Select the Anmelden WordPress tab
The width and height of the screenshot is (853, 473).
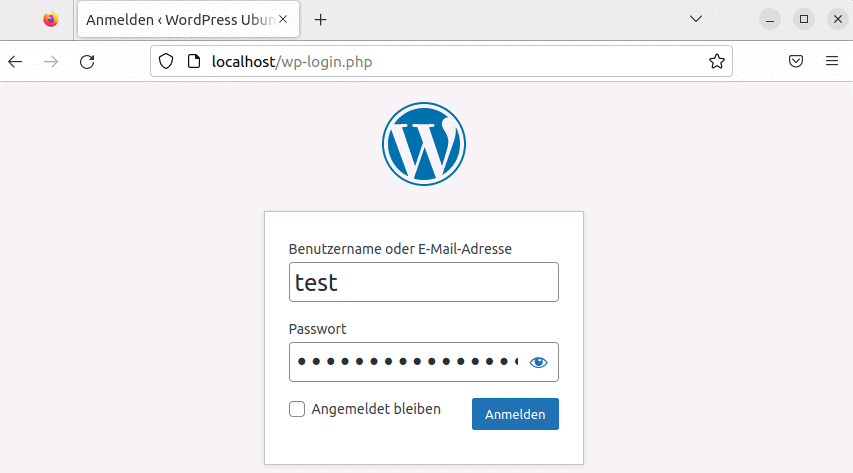pos(175,20)
